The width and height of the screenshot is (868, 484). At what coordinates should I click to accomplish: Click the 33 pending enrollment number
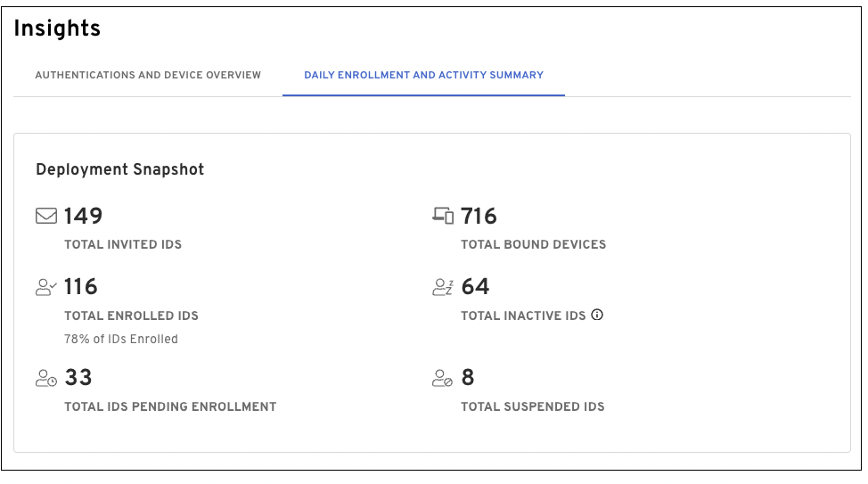click(x=78, y=378)
